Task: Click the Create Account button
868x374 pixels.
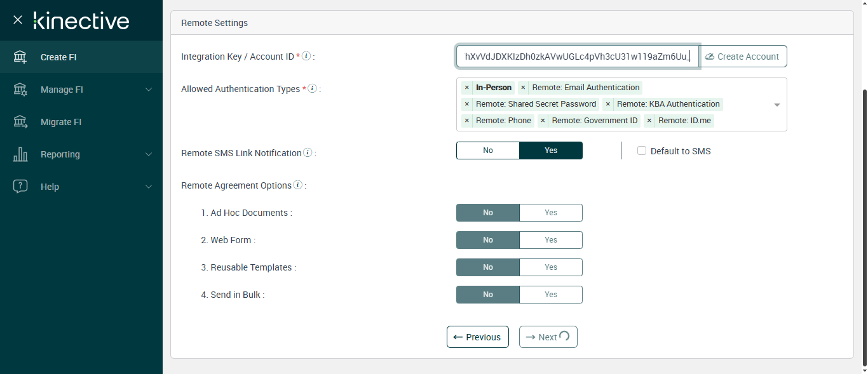Action: point(743,57)
